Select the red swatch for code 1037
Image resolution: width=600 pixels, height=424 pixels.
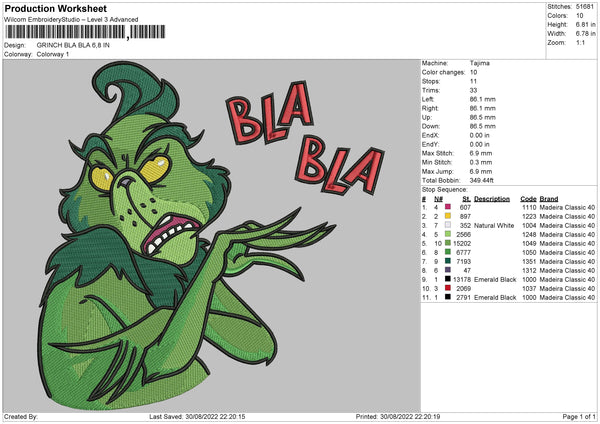pos(448,288)
